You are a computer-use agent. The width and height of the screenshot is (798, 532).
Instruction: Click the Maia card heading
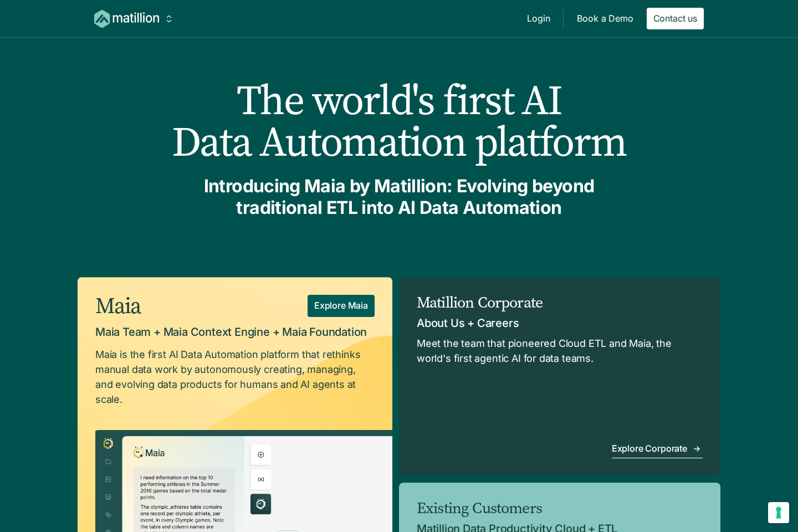click(118, 306)
